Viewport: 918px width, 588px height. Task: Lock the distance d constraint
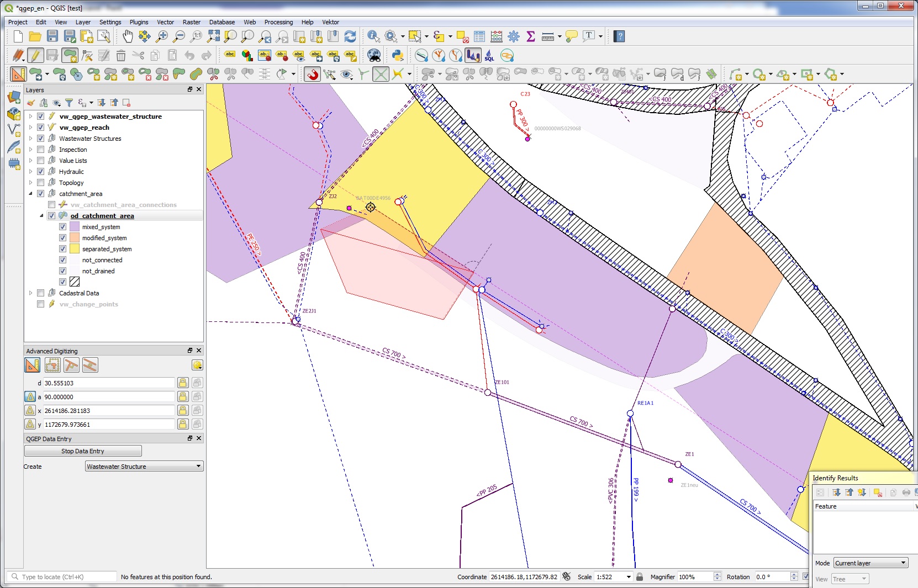coord(183,383)
